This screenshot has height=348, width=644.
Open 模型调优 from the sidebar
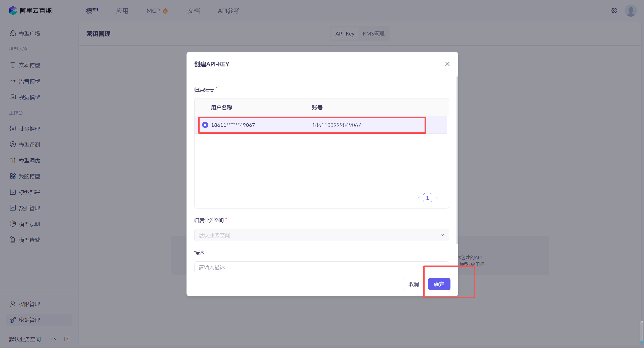tap(29, 160)
